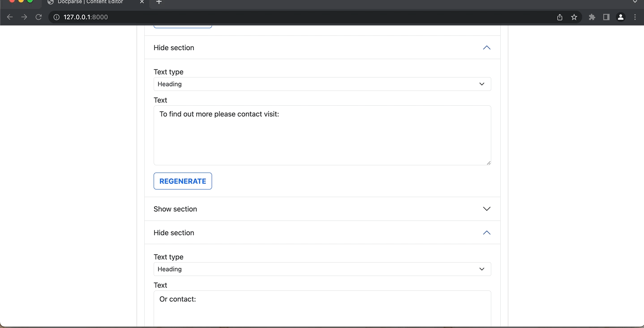Click the browser back navigation arrow
The height and width of the screenshot is (328, 644).
(x=9, y=17)
